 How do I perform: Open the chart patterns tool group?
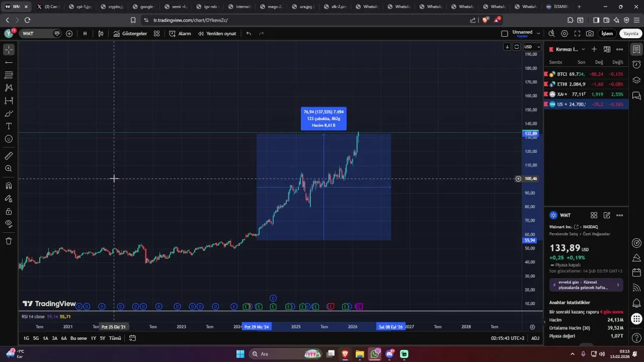pyautogui.click(x=9, y=87)
